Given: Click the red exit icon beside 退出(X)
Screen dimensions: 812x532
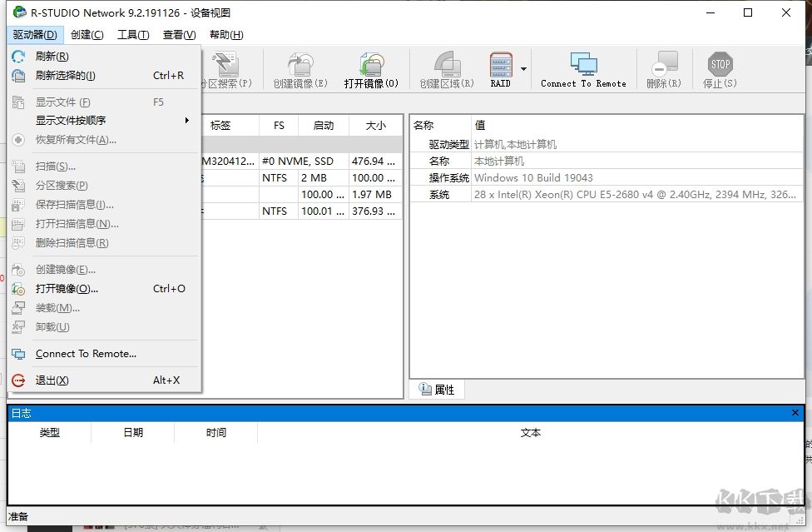Looking at the screenshot, I should tap(18, 380).
